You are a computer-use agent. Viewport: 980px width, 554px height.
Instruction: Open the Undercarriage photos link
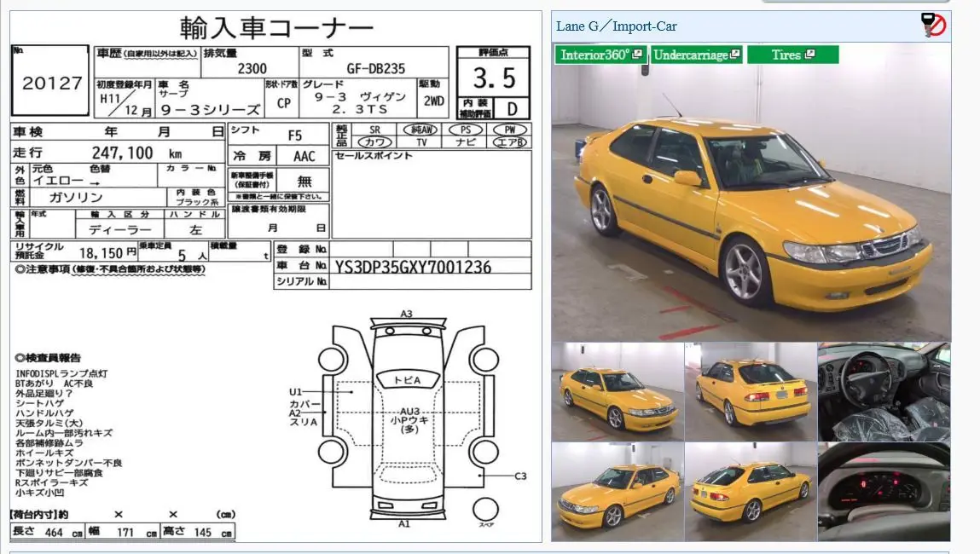696,55
